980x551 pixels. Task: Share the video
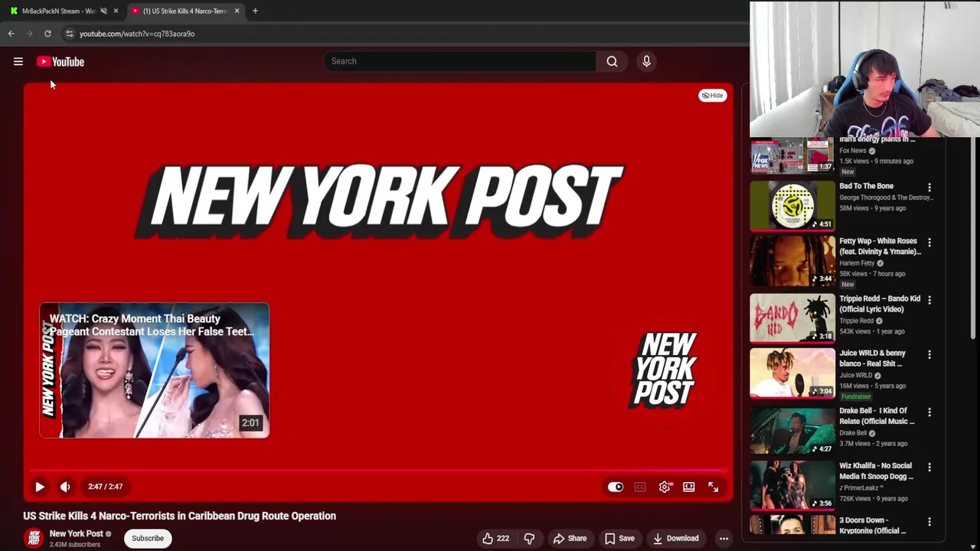570,539
